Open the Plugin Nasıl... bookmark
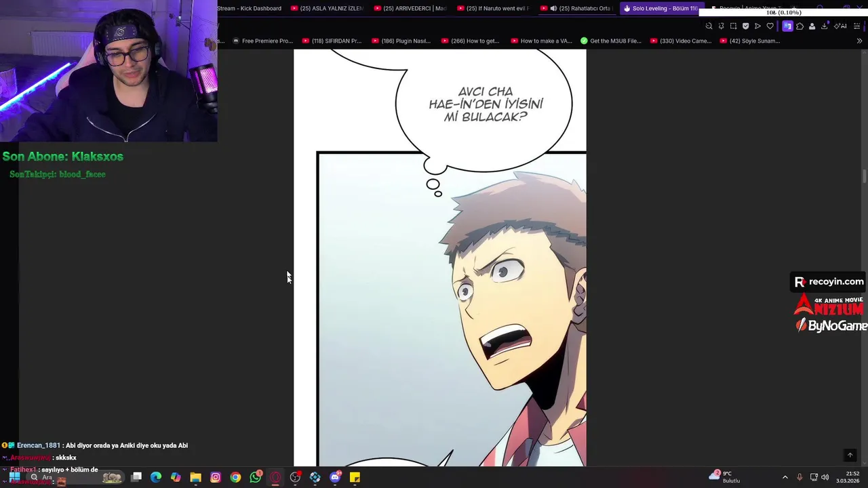The height and width of the screenshot is (488, 868). pos(401,41)
